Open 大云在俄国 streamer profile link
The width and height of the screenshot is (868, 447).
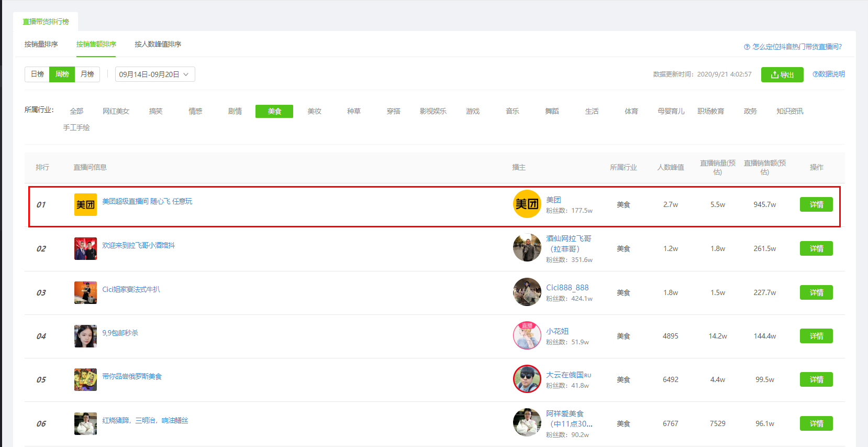pyautogui.click(x=569, y=375)
